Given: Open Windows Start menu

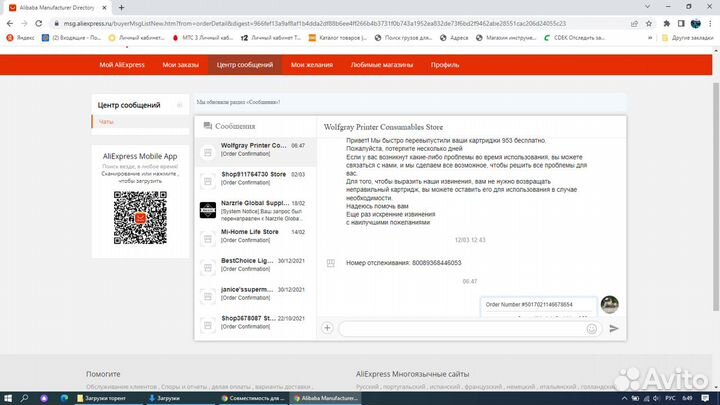Looking at the screenshot, I should click(8, 398).
